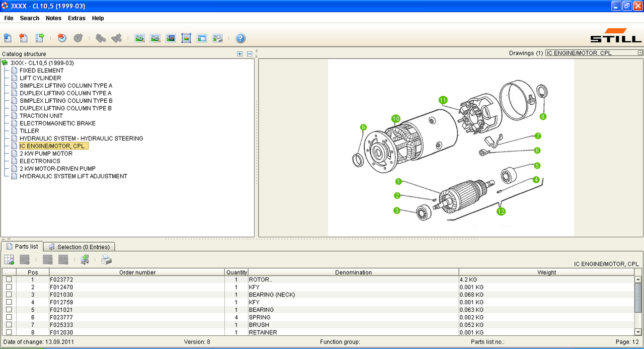The image size is (644, 349).
Task: Open the Search menu
Action: [30, 18]
